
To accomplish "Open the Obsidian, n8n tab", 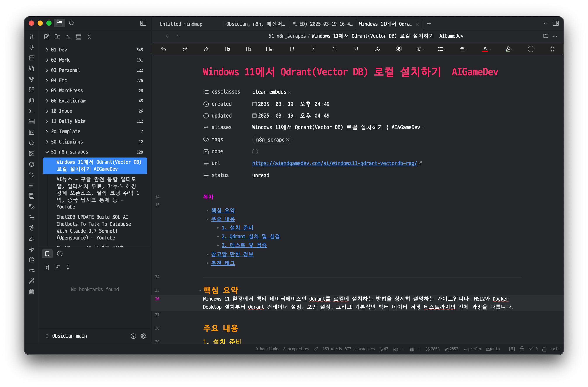I will [256, 24].
